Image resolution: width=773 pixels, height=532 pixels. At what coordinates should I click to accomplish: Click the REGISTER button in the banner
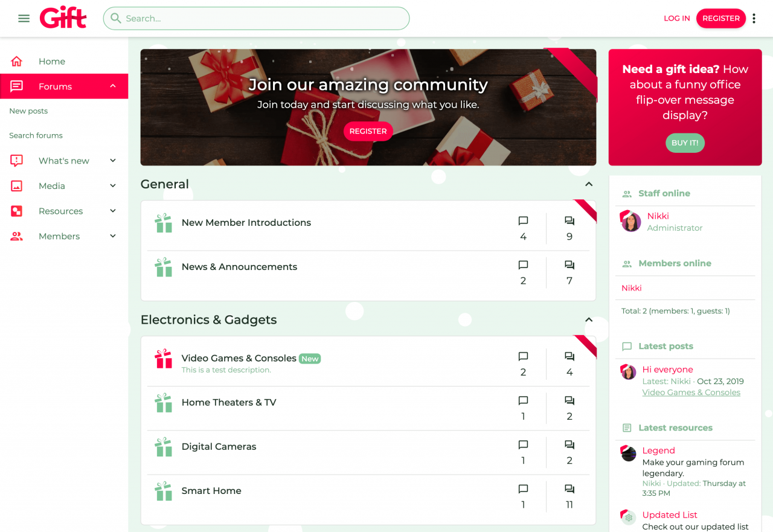pos(368,131)
